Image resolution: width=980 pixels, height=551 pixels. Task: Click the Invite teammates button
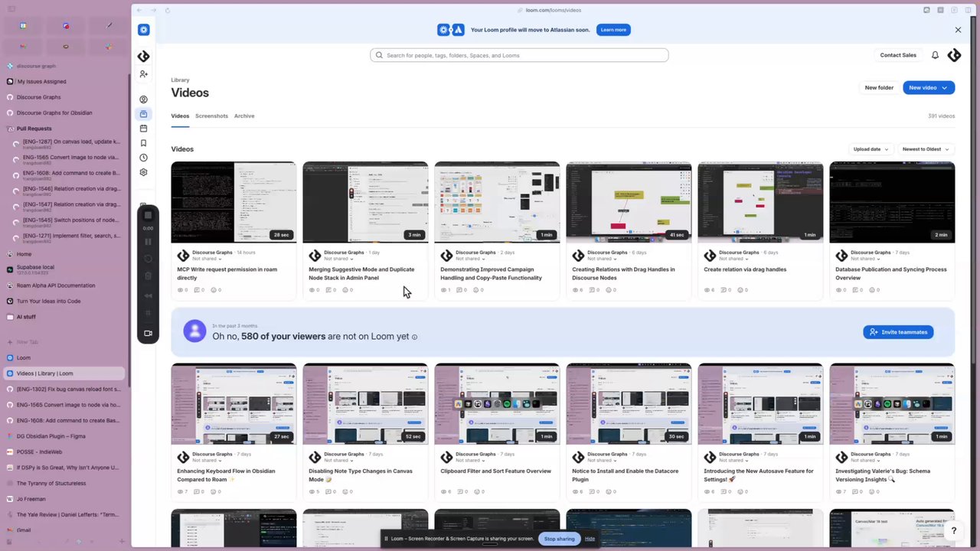point(898,332)
